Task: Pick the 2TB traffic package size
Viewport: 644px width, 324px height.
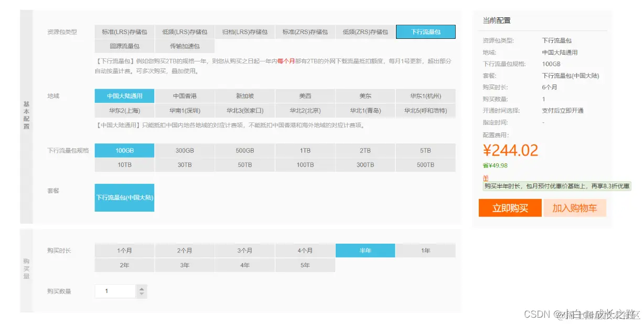Action: pos(366,151)
